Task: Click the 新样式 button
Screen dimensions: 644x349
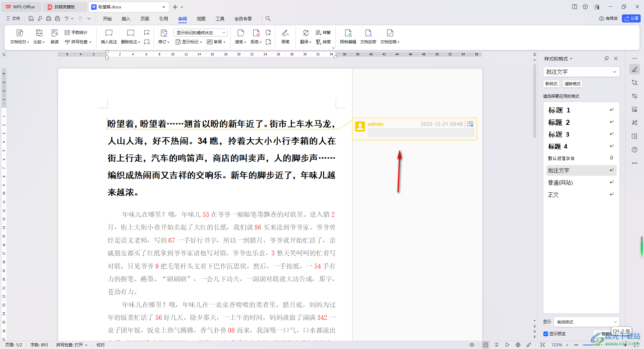Action: [551, 84]
